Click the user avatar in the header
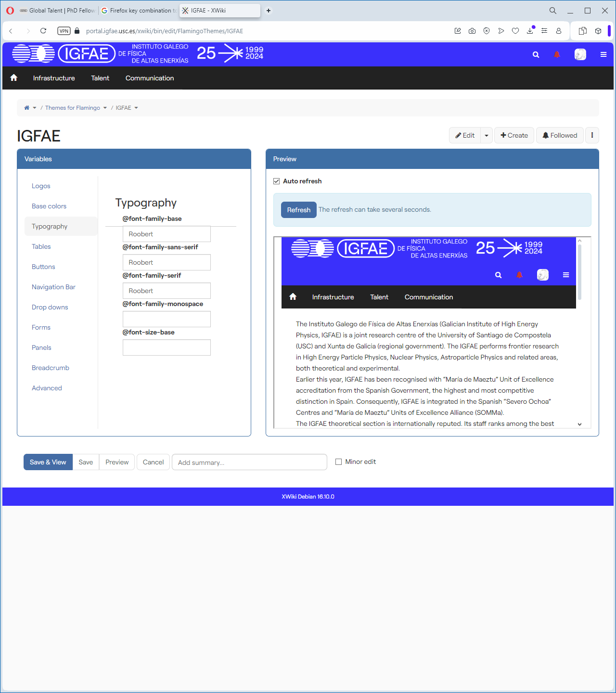 click(x=580, y=55)
